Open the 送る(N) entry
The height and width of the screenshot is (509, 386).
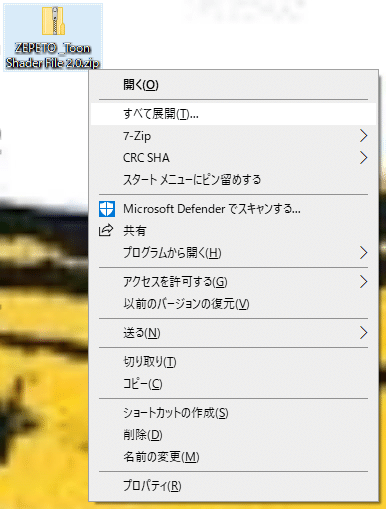point(233,333)
